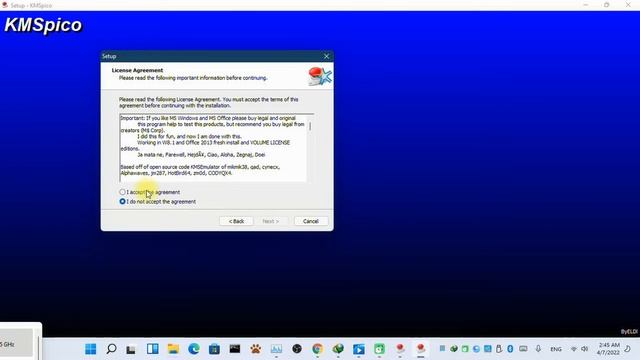Open the black terminal window icon
This screenshot has width=640, height=360.
[x=235, y=349]
